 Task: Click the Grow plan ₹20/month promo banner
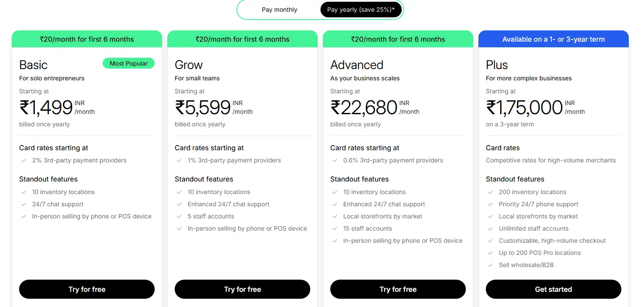click(242, 39)
